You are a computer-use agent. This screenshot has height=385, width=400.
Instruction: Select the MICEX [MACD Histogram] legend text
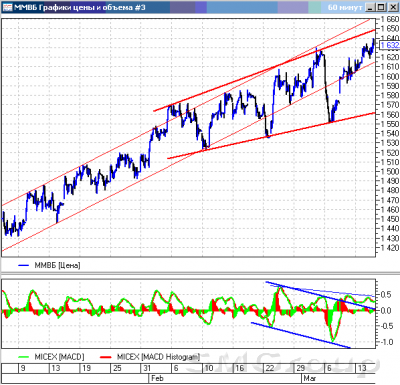[158, 357]
